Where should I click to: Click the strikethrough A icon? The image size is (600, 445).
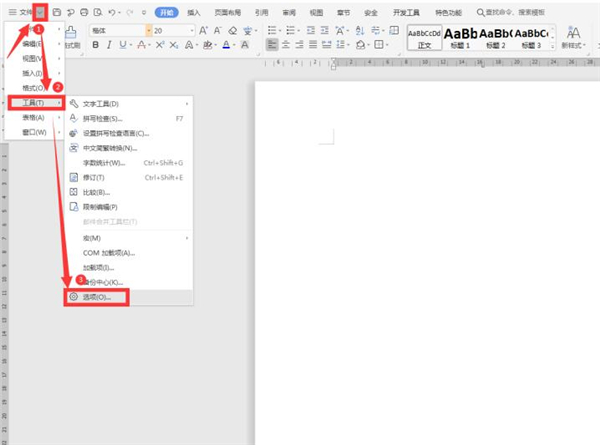point(143,45)
